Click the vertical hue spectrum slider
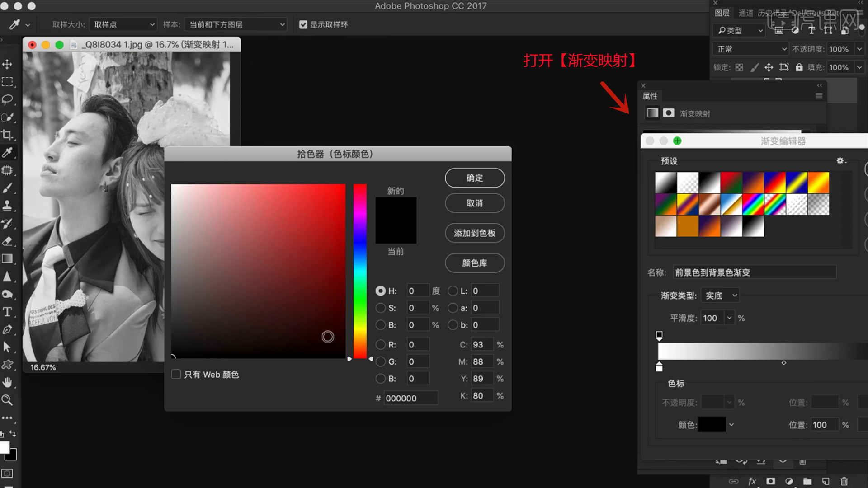868x488 pixels. (x=360, y=271)
